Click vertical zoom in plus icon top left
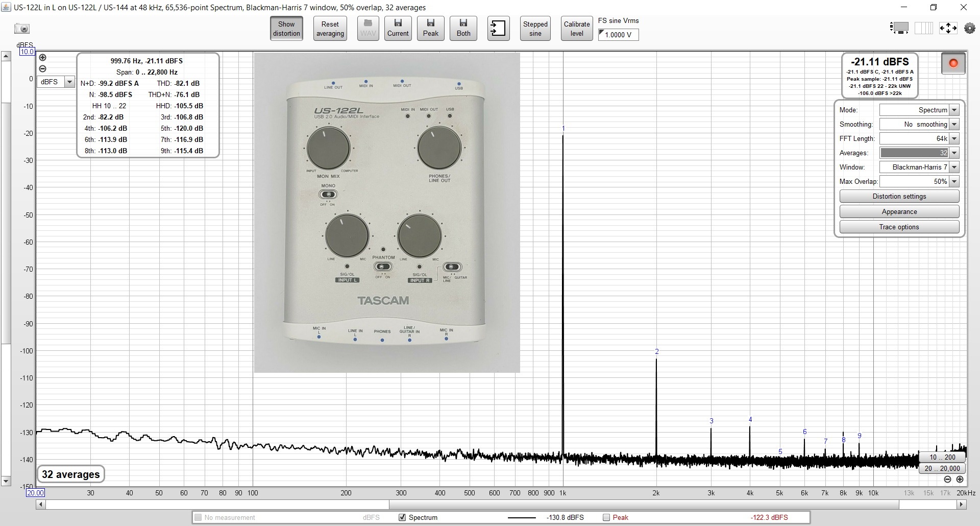The image size is (980, 526). [x=43, y=58]
